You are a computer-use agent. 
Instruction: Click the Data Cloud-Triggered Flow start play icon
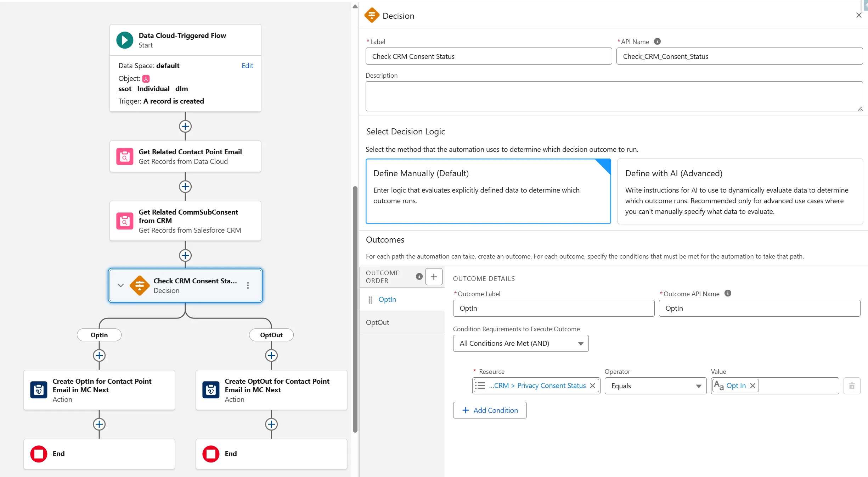(125, 40)
